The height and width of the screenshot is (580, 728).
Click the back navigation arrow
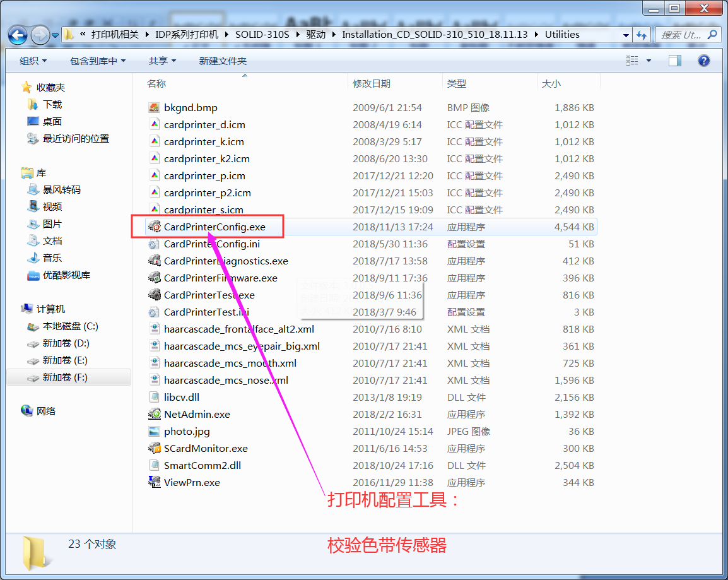point(18,35)
